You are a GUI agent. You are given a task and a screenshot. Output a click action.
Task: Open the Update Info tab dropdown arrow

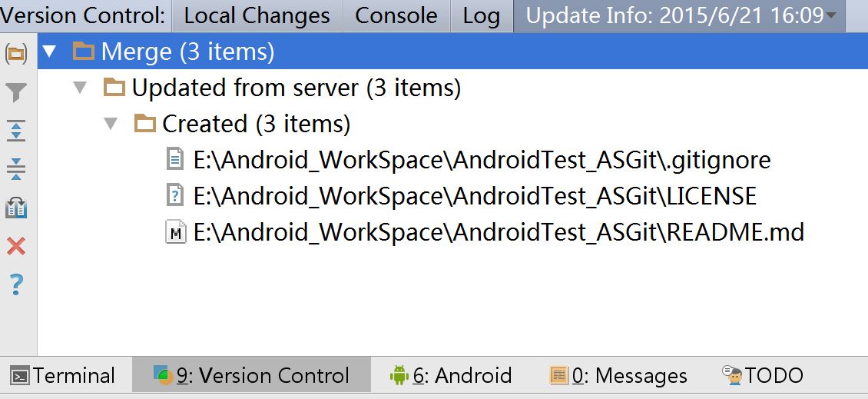[831, 16]
